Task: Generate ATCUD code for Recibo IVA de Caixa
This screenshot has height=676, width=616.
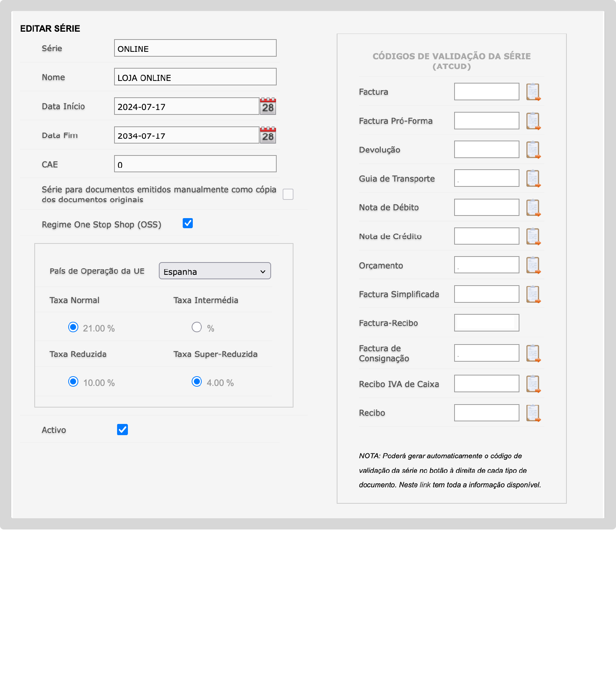Action: (x=533, y=384)
